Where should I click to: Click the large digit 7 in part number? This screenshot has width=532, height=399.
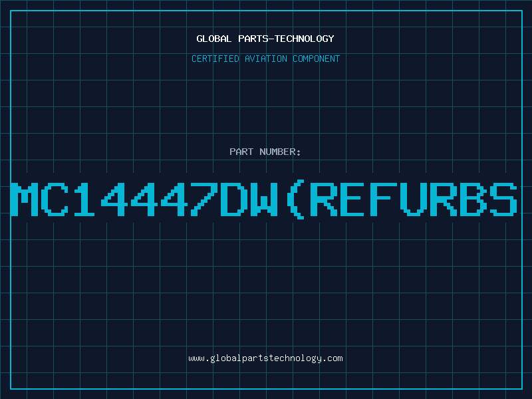point(204,199)
